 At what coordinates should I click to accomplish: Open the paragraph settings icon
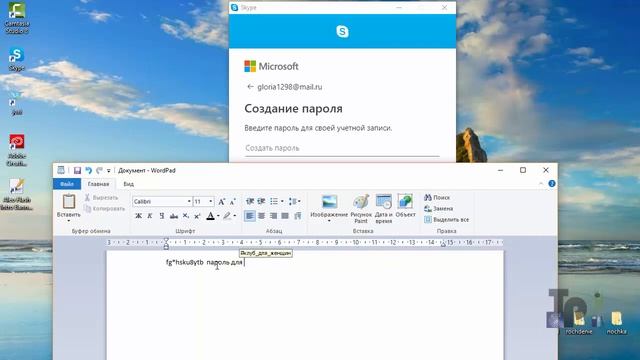[298, 216]
